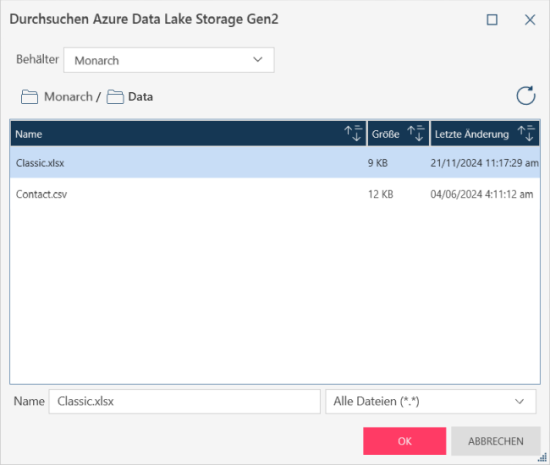This screenshot has height=465, width=550.
Task: Maximize the browse dialog window
Action: click(492, 20)
